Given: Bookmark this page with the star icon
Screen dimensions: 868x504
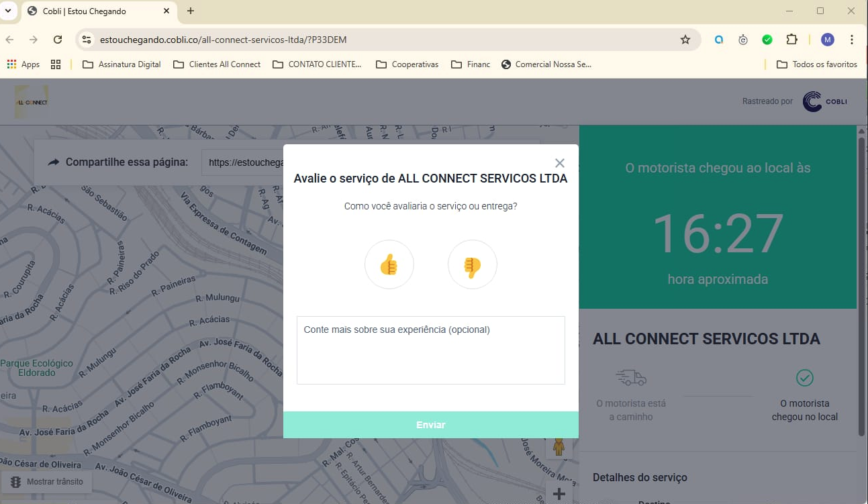Looking at the screenshot, I should click(x=685, y=40).
